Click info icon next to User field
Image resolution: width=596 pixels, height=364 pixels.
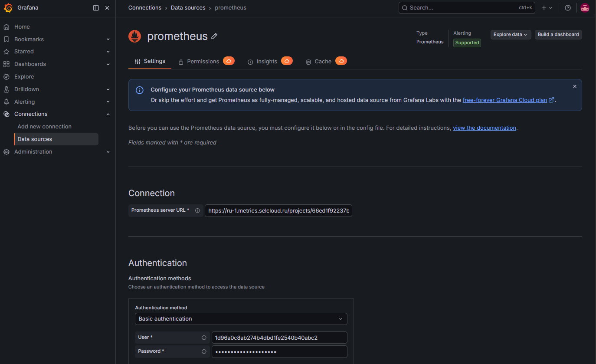coord(204,338)
